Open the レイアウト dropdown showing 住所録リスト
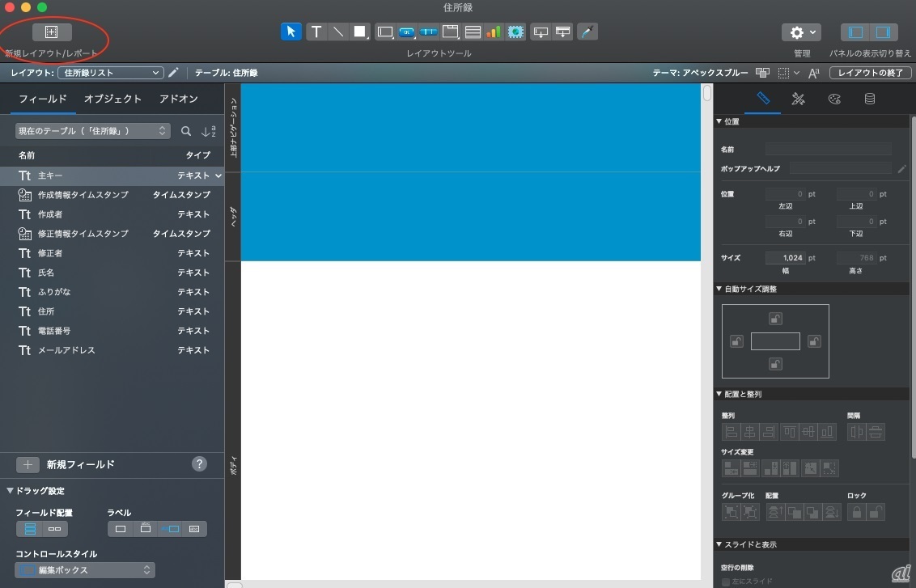Screen dimensions: 916x588 pos(111,73)
